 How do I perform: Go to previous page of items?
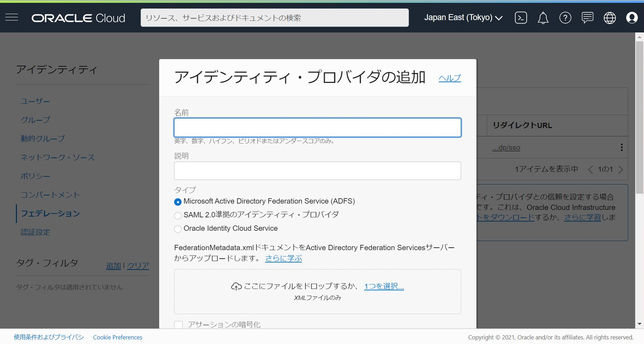(590, 169)
